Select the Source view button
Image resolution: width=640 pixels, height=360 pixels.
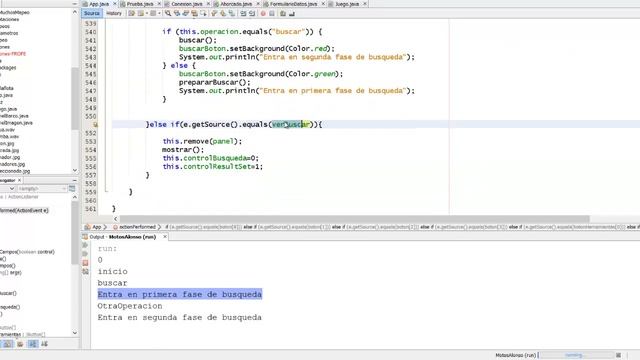(x=91, y=13)
